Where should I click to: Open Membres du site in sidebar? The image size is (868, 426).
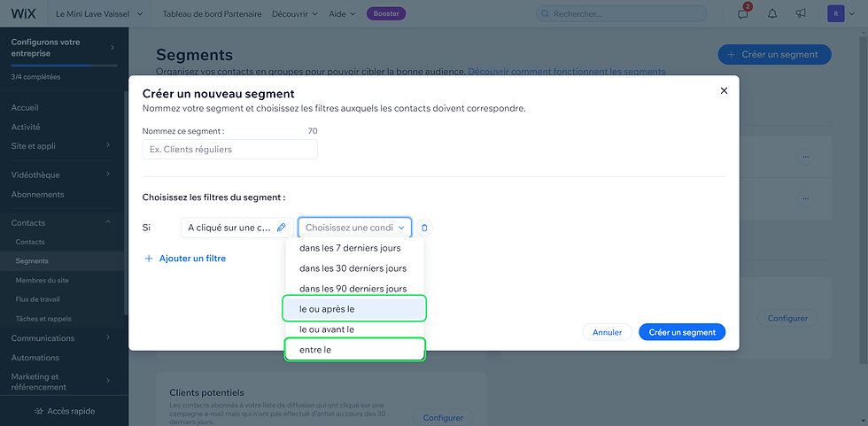[x=43, y=280]
